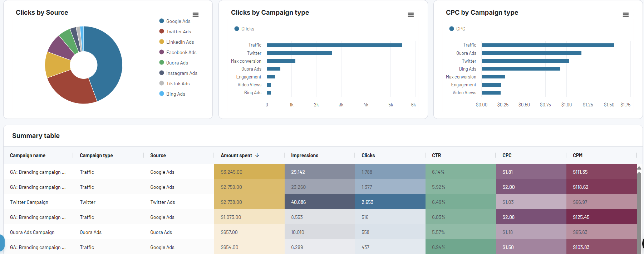Click the Engagement bar in Clicks chart
The image size is (644, 254).
271,77
